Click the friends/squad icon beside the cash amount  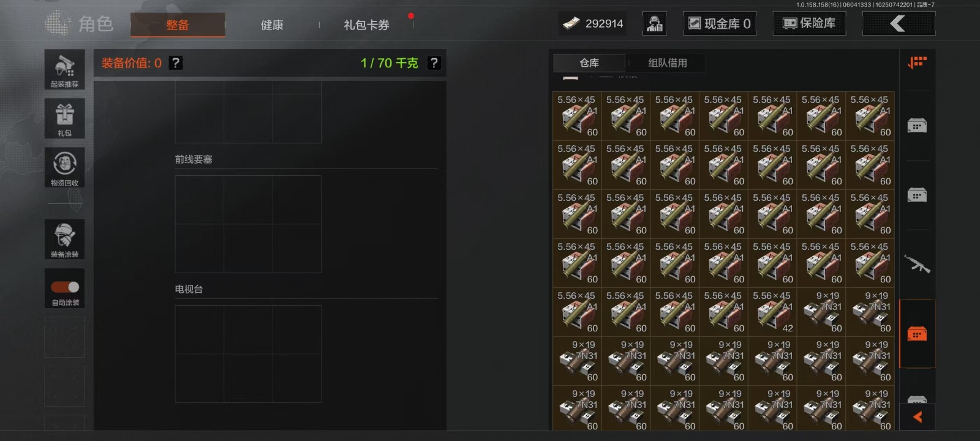point(654,24)
